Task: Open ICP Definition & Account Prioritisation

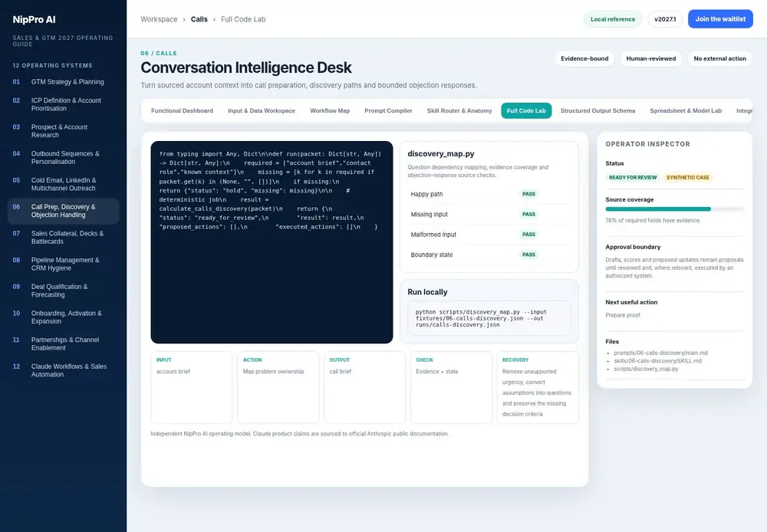Action: [x=63, y=104]
